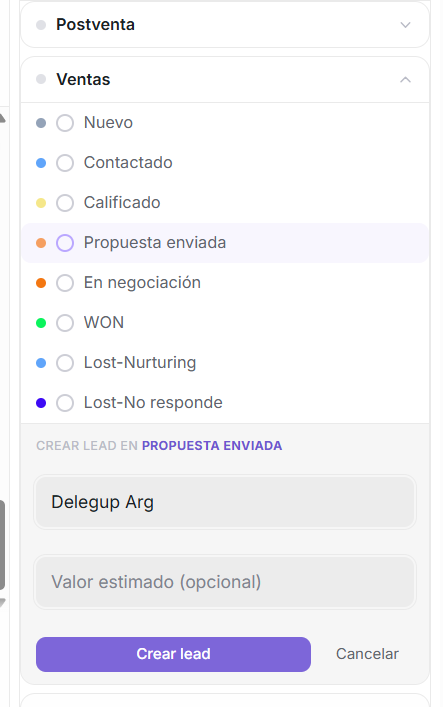Choose the En negociación radio option
The image size is (443, 707).
coord(65,283)
